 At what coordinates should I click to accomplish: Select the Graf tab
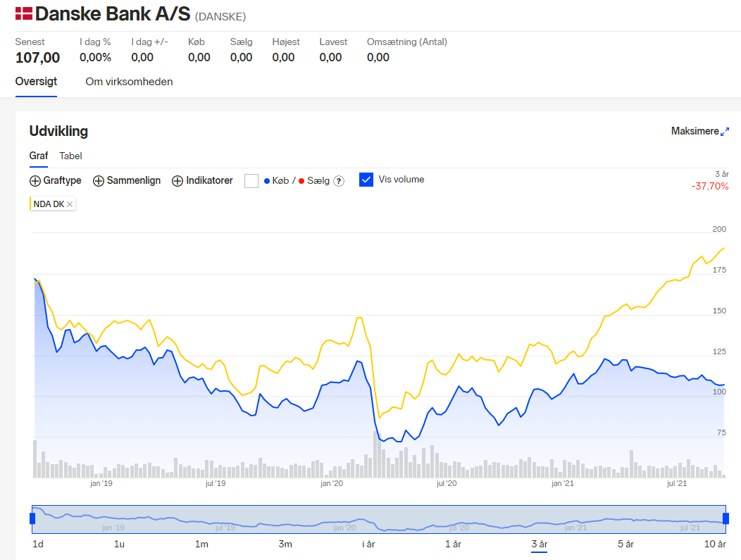39,156
